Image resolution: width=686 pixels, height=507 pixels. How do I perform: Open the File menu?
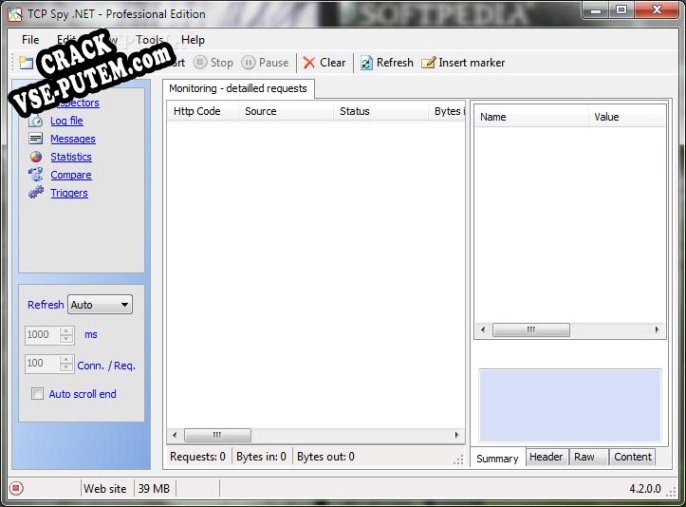point(30,40)
